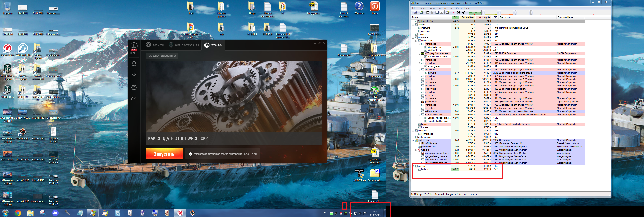Viewport: 644px width, 217px height.
Task: Open the green CPU usage mini graph
Action: (475, 12)
